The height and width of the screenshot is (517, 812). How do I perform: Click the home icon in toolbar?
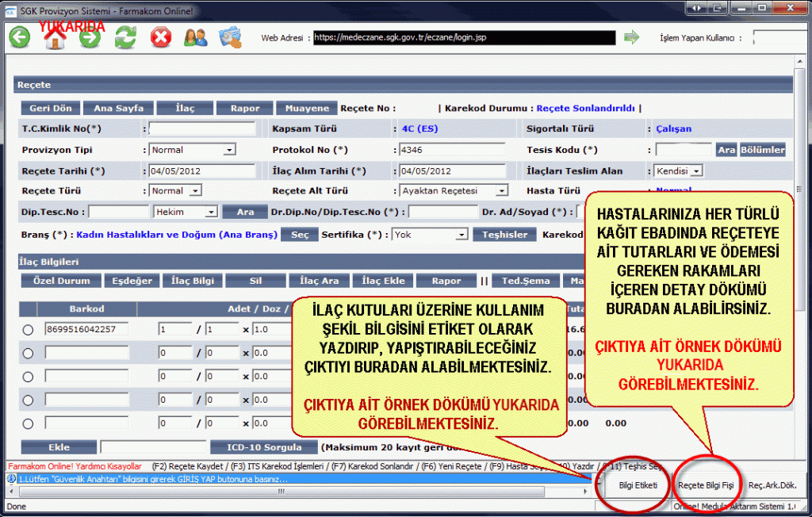(55, 37)
